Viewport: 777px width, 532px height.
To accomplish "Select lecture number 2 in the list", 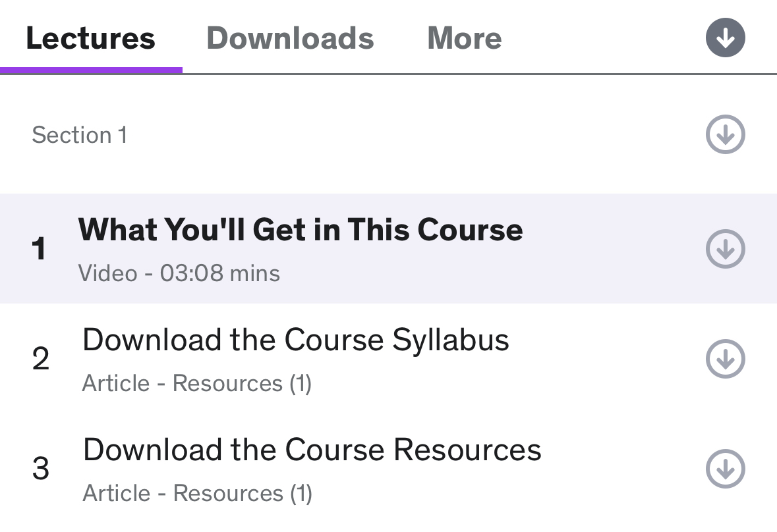I will [x=40, y=359].
